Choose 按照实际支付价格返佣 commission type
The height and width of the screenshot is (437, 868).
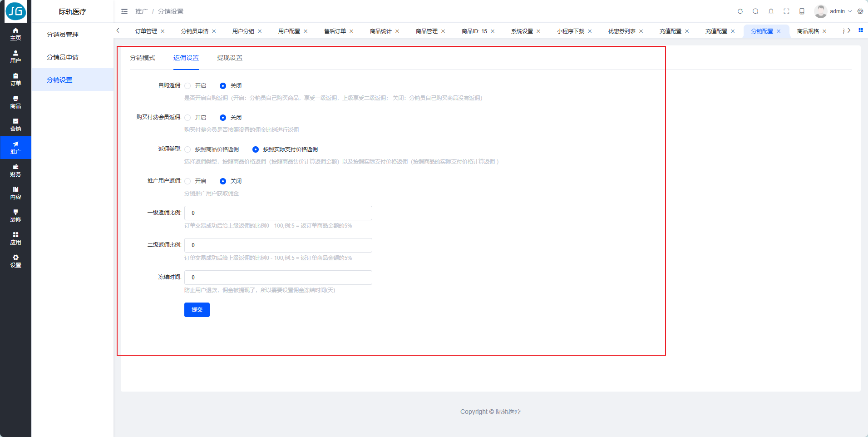pyautogui.click(x=256, y=149)
